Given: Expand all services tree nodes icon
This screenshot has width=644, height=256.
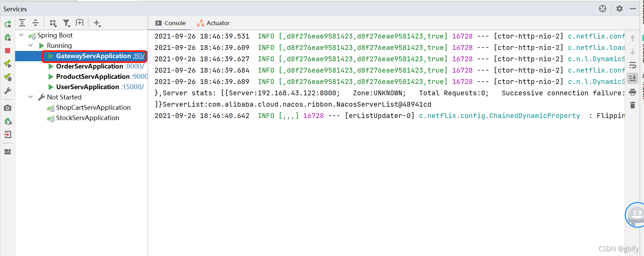Looking at the screenshot, I should [22, 23].
